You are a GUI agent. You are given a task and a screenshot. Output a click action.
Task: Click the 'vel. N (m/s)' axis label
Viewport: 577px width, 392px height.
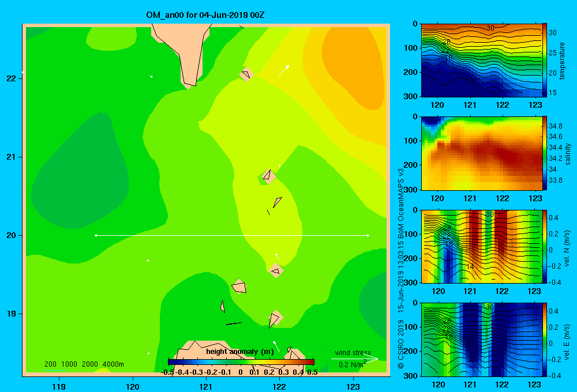pos(567,248)
